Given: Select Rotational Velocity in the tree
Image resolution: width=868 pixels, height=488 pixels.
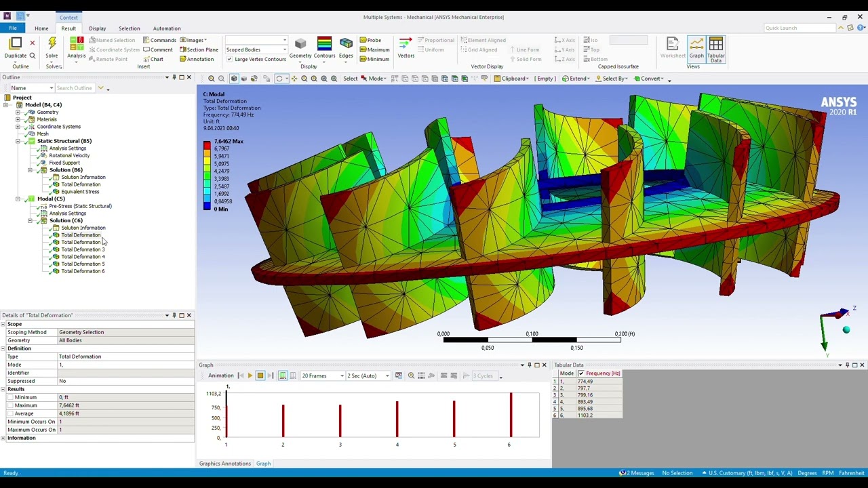Looking at the screenshot, I should [x=69, y=156].
